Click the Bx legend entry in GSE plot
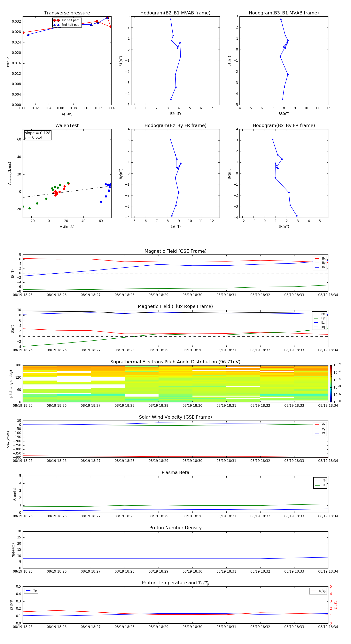This screenshot has width=351, height=644. pyautogui.click(x=320, y=259)
